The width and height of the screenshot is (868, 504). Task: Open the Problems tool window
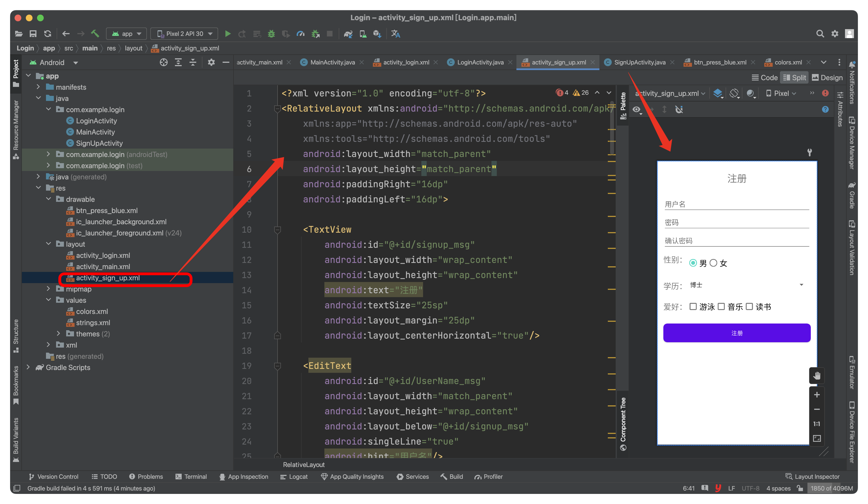pos(146,477)
